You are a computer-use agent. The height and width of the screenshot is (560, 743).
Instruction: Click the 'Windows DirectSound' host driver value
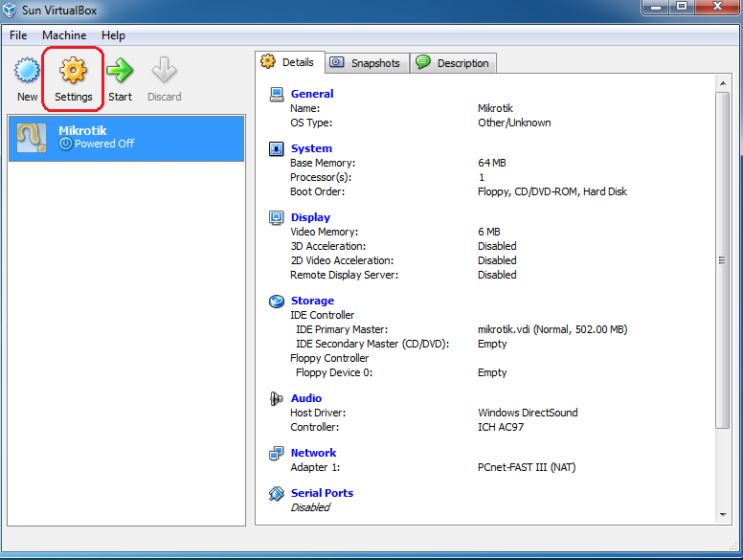[528, 413]
